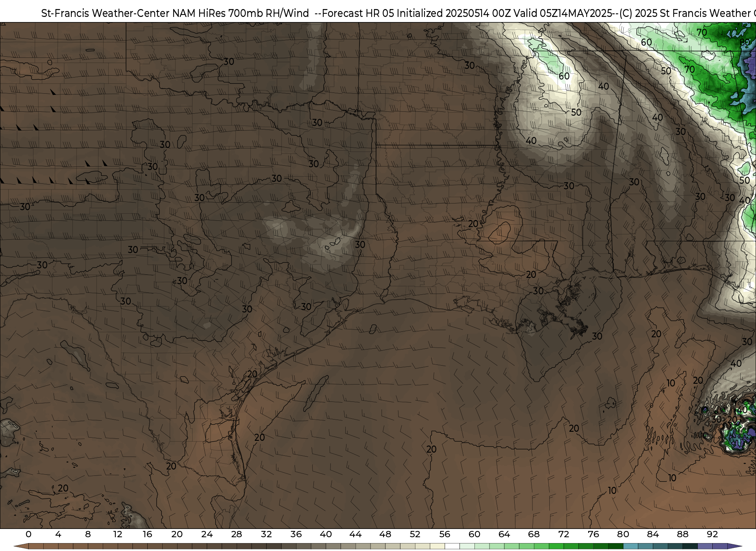The width and height of the screenshot is (756, 551).
Task: Click the color legend tick label "32"
Action: pyautogui.click(x=266, y=534)
